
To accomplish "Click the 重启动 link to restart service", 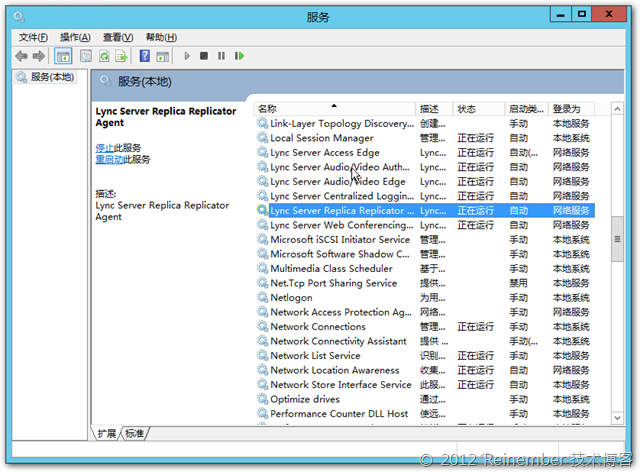I will (x=109, y=159).
